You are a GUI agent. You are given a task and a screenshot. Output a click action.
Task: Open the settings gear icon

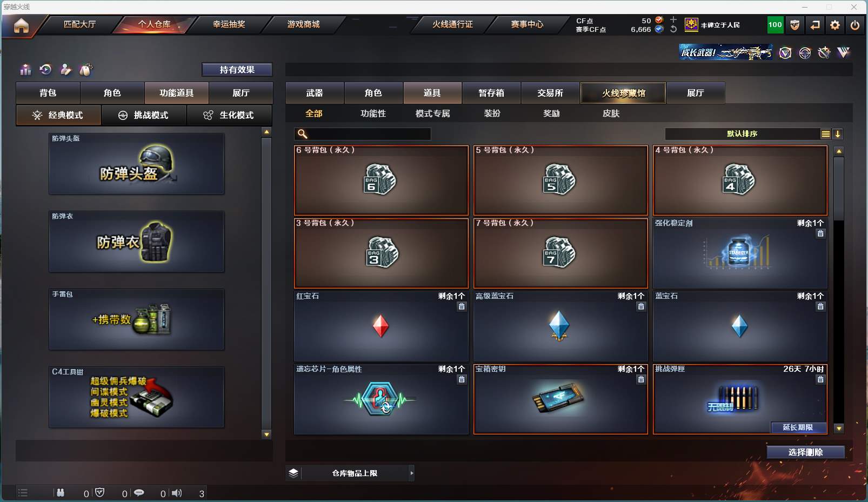tap(835, 25)
